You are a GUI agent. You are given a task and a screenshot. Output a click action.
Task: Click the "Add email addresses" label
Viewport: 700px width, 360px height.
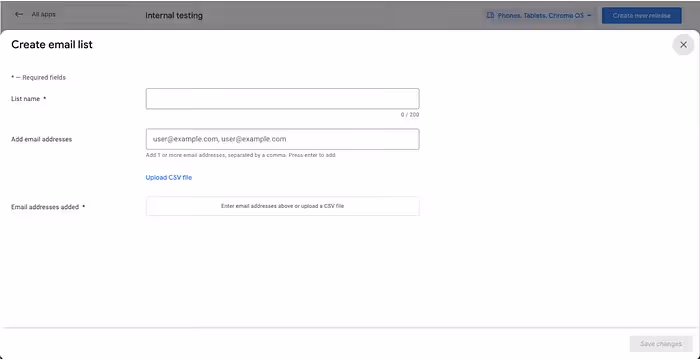click(42, 139)
